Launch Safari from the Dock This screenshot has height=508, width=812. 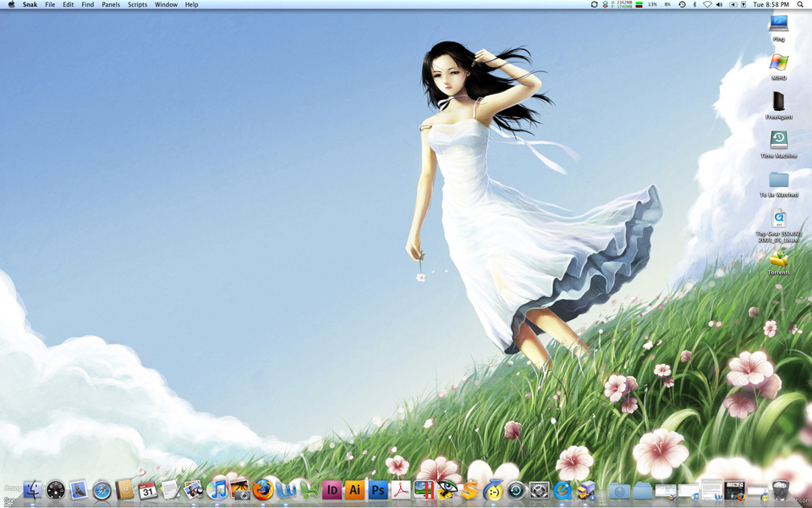(101, 490)
